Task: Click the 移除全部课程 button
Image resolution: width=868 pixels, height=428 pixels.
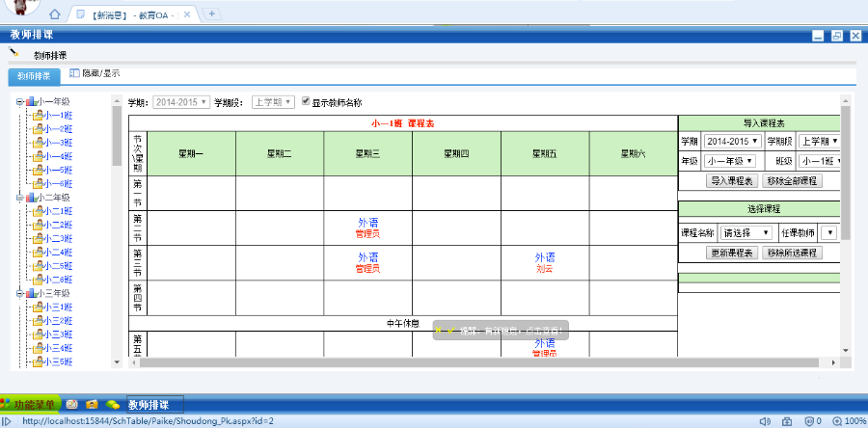Action: coord(792,181)
